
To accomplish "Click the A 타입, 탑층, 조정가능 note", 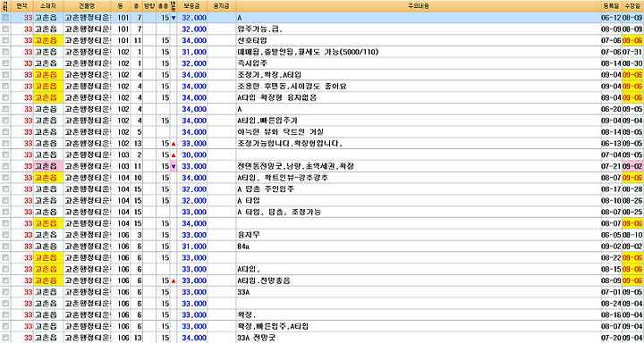I will tap(279, 212).
